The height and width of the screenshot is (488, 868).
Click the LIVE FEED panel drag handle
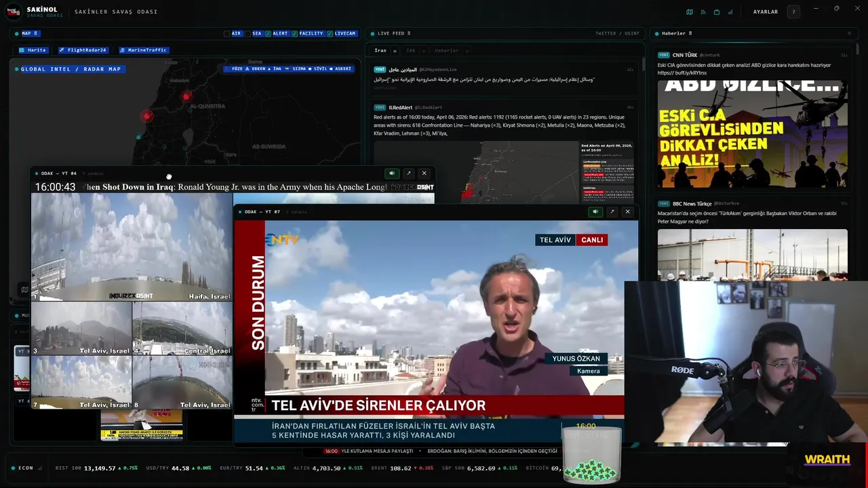(409, 33)
